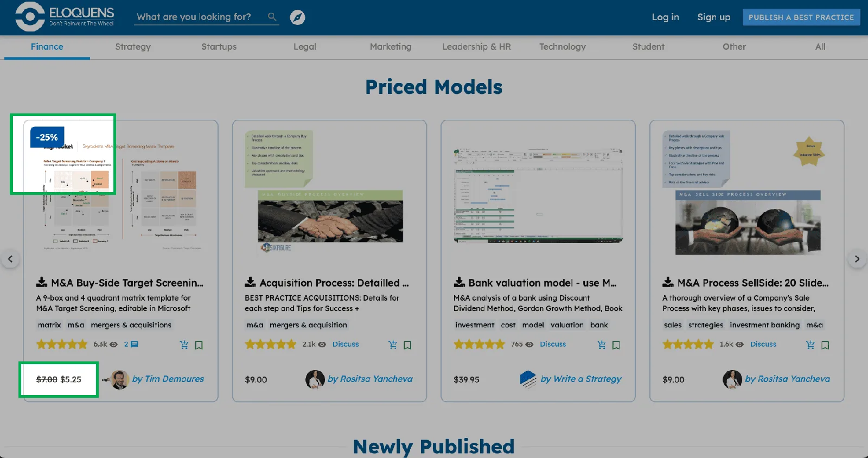Screen dimensions: 868x458
Task: Add Bank valuation model to cart
Action: [602, 345]
